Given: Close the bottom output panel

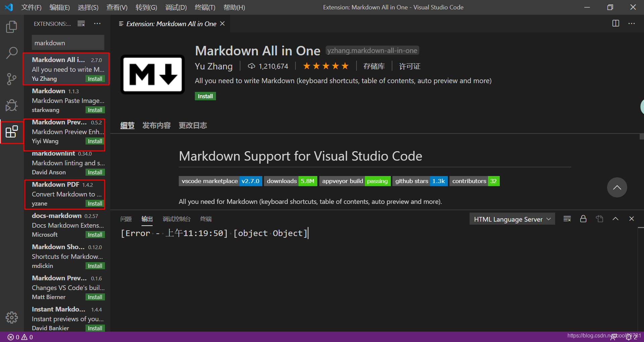Looking at the screenshot, I should point(632,219).
